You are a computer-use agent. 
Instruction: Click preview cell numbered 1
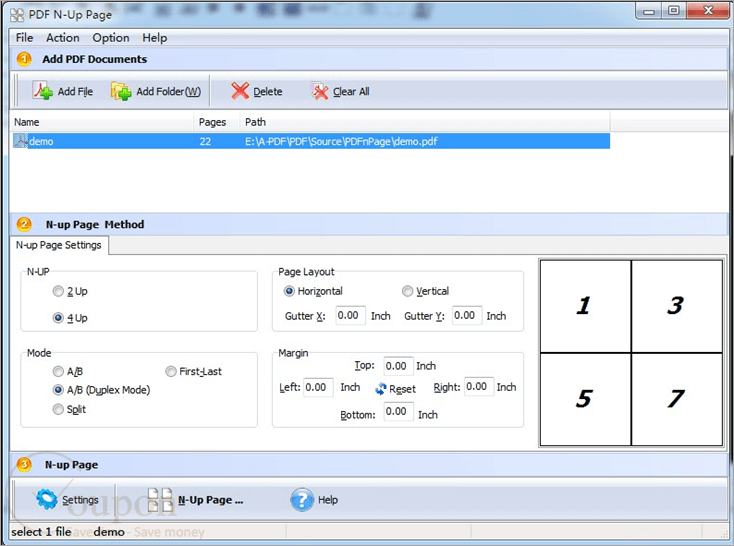(x=586, y=306)
